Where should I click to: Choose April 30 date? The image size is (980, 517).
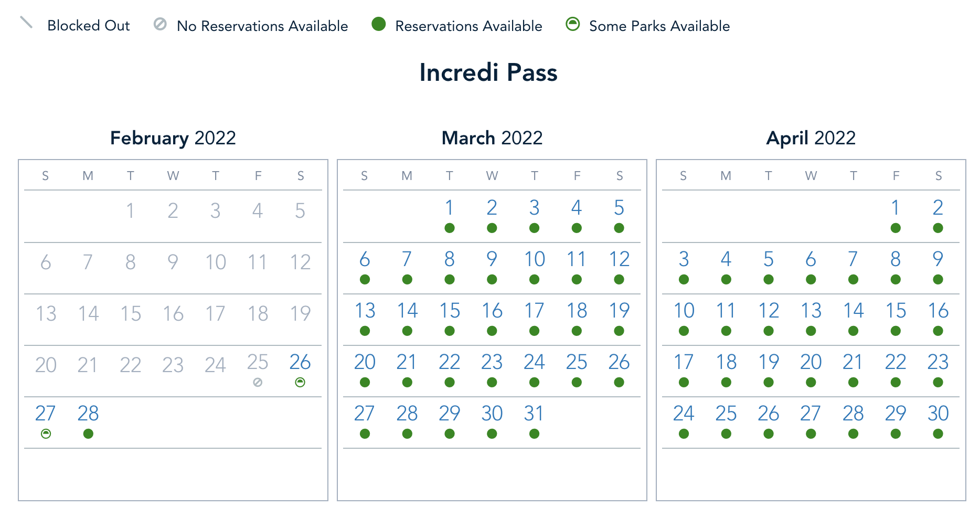coord(938,414)
